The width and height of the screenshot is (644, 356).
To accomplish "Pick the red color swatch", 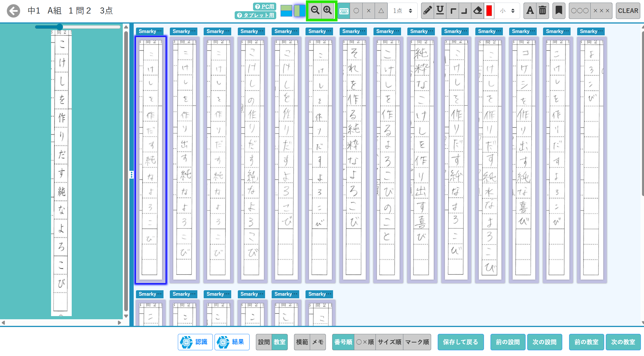I will [489, 11].
